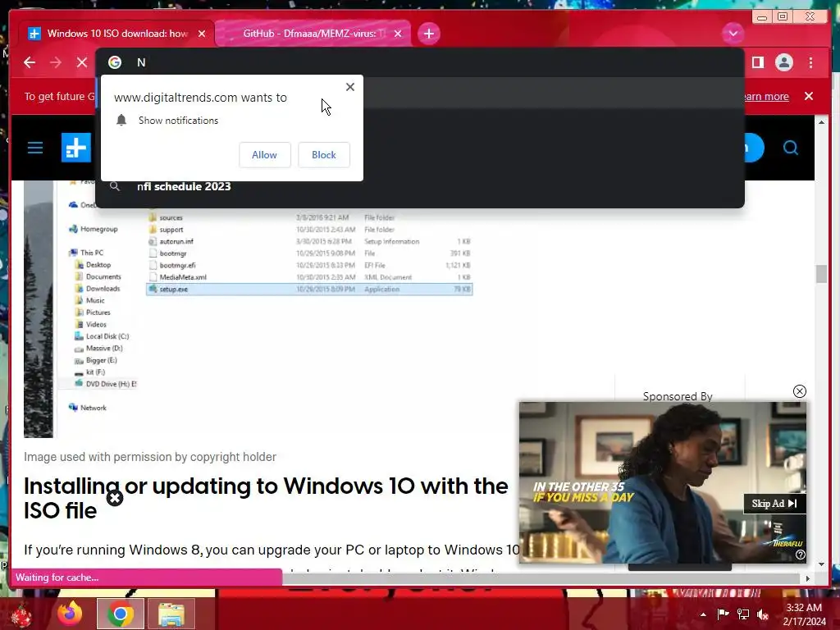Dismiss the red update infobar
This screenshot has height=630, width=840.
pos(809,96)
